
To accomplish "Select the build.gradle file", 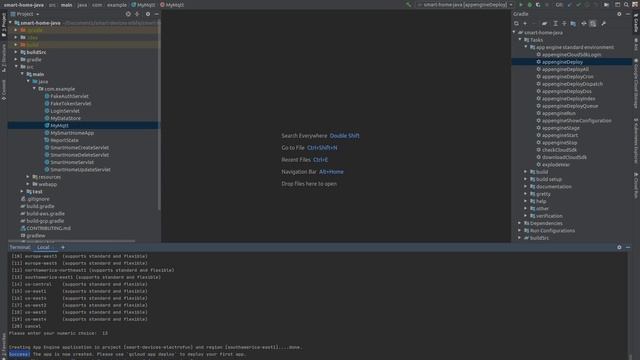I will pos(40,207).
